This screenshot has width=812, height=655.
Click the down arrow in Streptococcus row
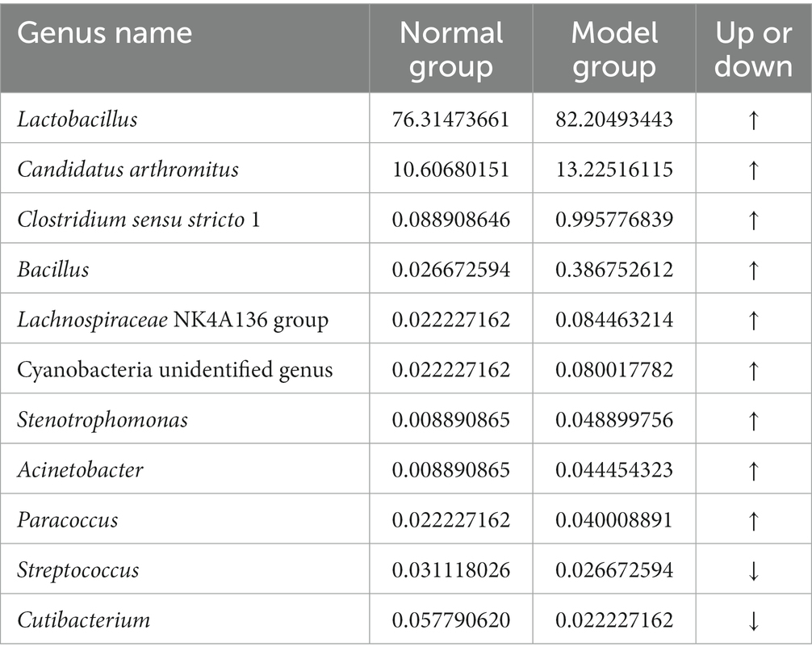754,570
